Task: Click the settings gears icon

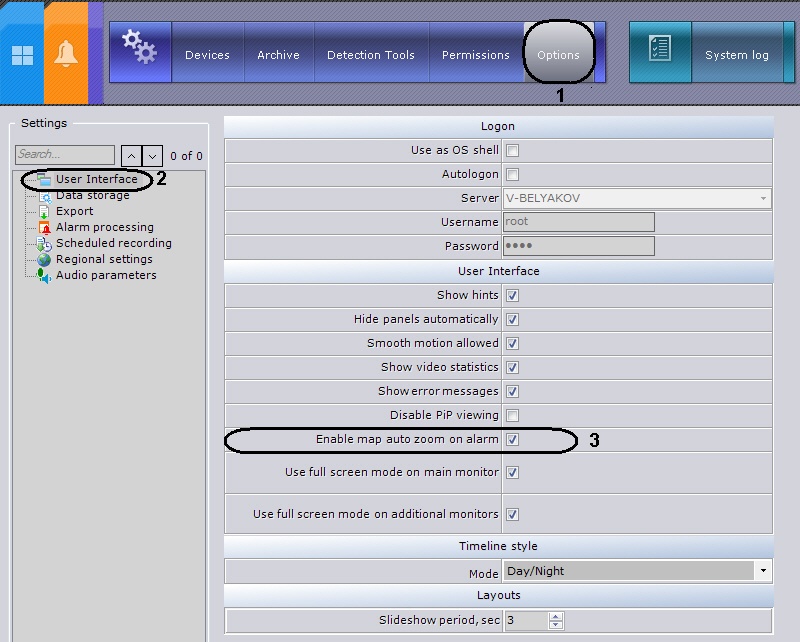Action: tap(140, 47)
